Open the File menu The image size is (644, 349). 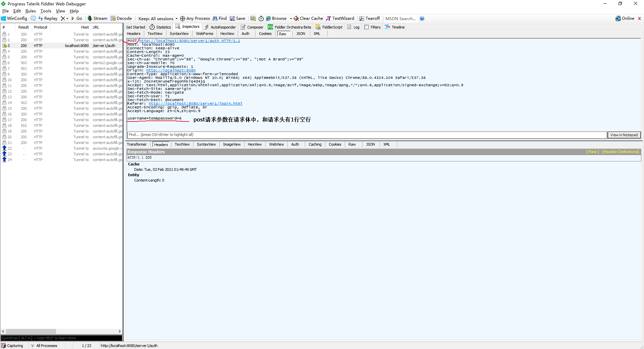[x=5, y=11]
